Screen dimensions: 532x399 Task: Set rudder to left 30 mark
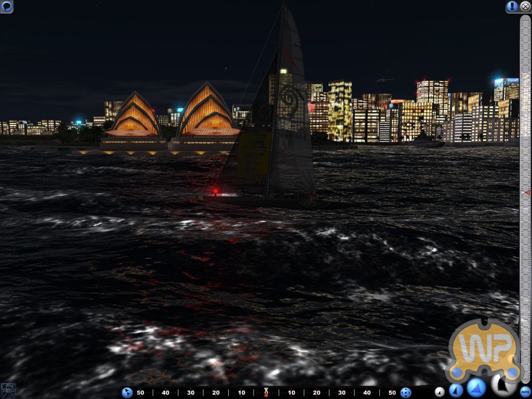click(x=191, y=393)
